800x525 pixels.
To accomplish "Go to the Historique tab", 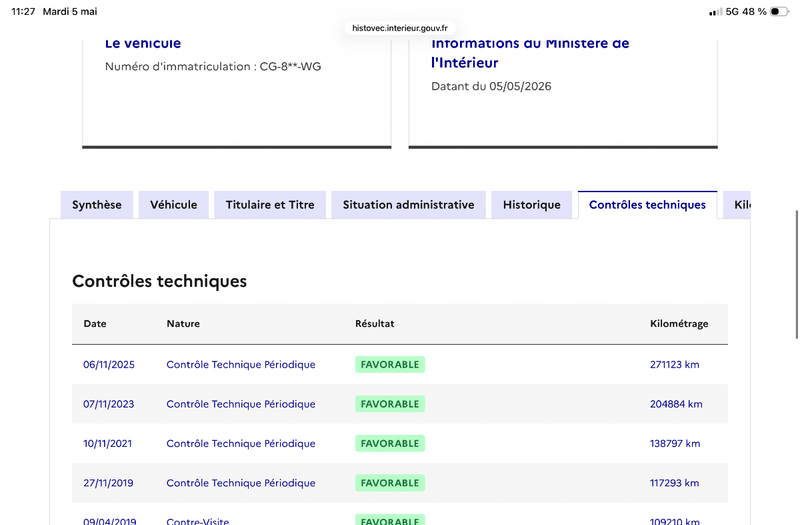I will pos(532,205).
